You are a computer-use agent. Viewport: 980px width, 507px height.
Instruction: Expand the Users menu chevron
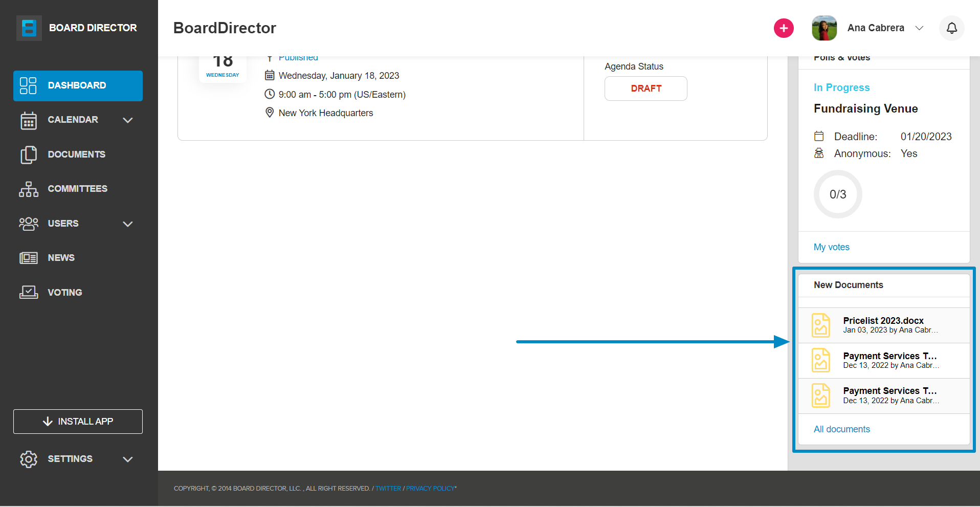[128, 224]
